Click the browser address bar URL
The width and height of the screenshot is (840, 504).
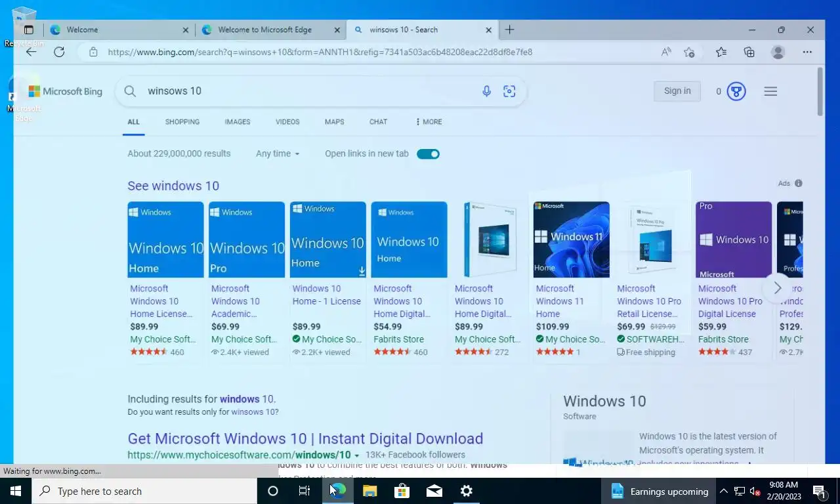[320, 52]
